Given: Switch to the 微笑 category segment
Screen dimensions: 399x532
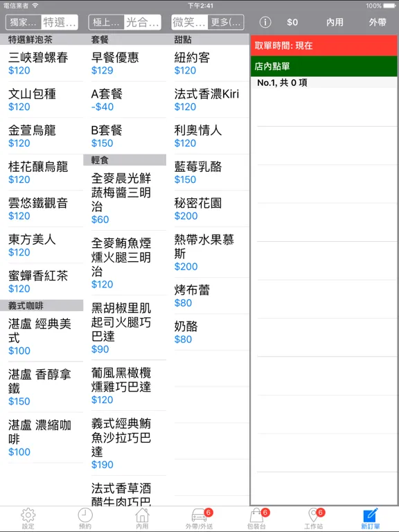Looking at the screenshot, I should point(190,22).
